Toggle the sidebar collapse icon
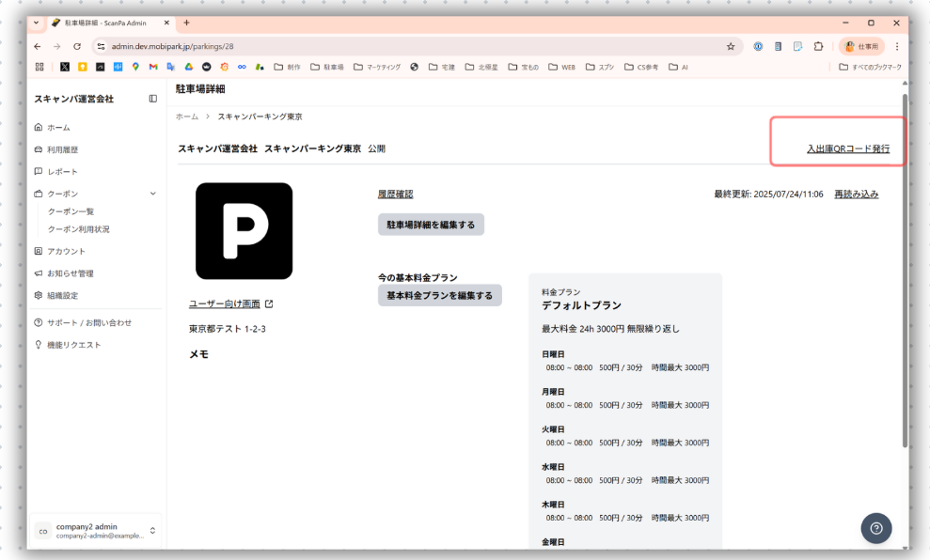This screenshot has width=930, height=560. click(152, 99)
